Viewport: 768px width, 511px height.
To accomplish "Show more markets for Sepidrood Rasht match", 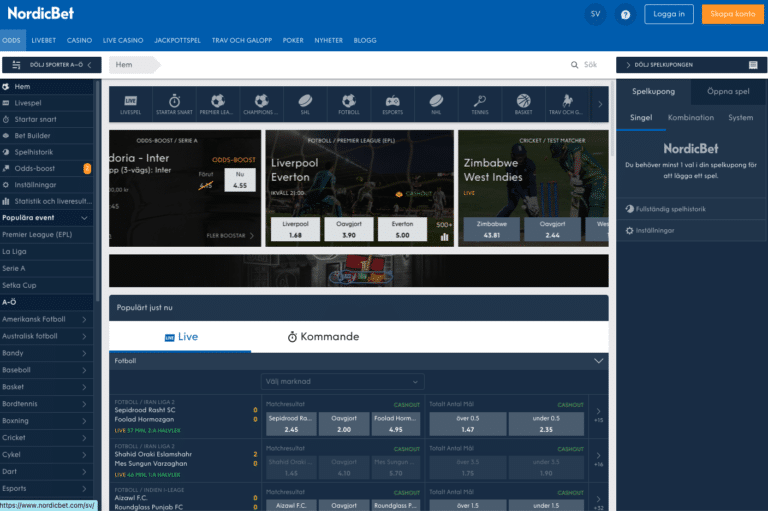I will 598,415.
